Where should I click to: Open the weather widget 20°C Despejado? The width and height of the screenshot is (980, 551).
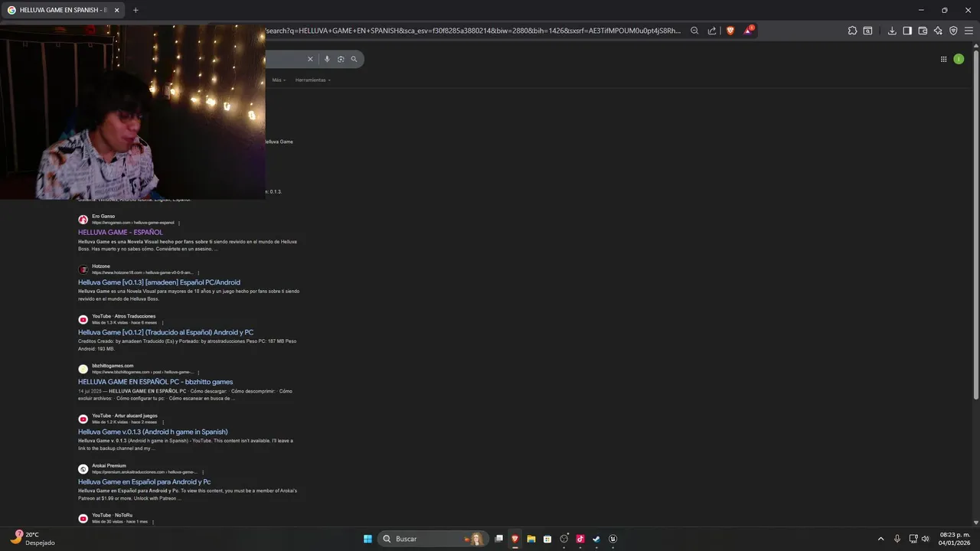tap(32, 539)
